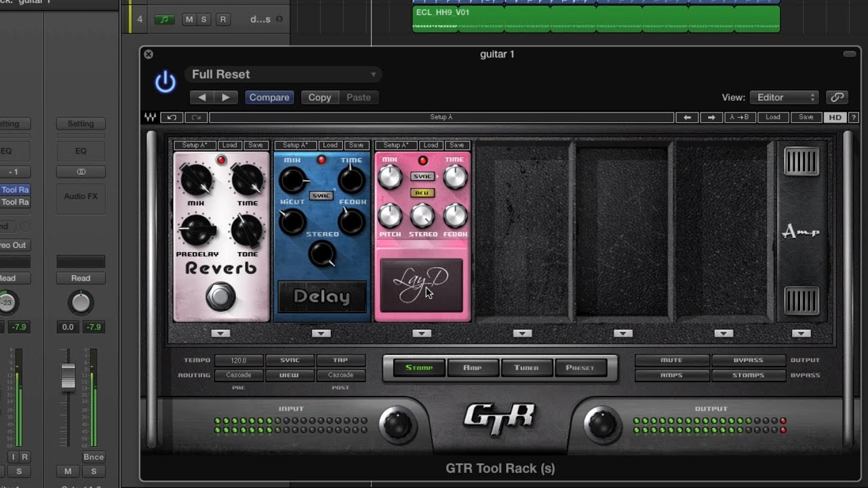868x488 pixels.
Task: Open the Full Reset preset dropdown
Action: (x=283, y=75)
